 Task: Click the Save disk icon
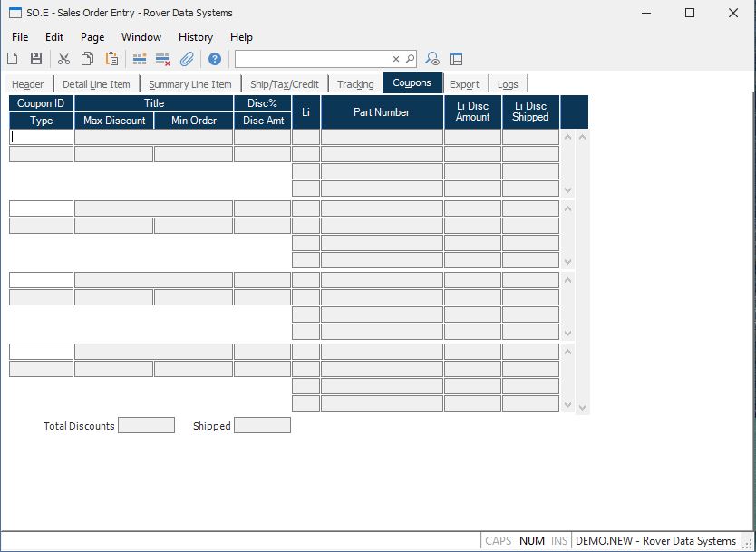[36, 59]
